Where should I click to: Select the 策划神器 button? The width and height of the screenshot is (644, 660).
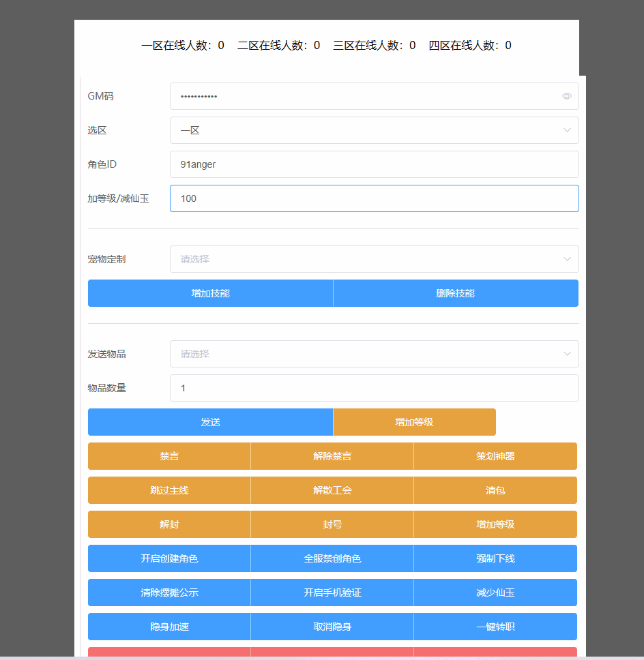(495, 456)
